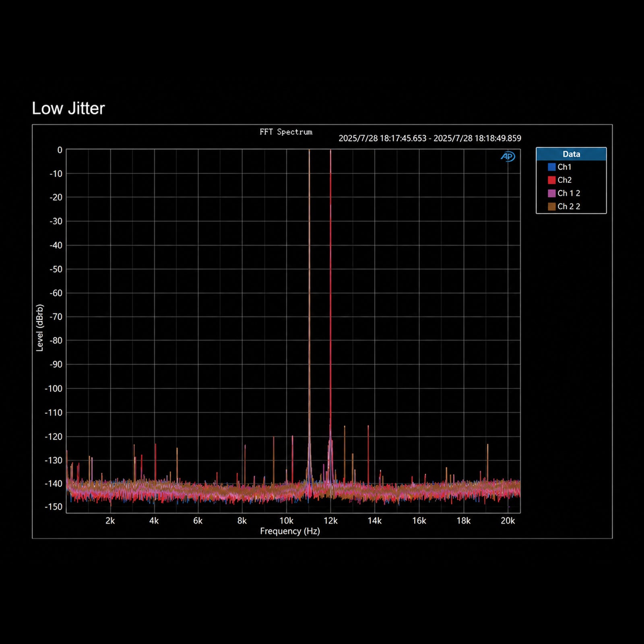Click the -150 level axis tick label
The width and height of the screenshot is (644, 644).
click(x=54, y=507)
